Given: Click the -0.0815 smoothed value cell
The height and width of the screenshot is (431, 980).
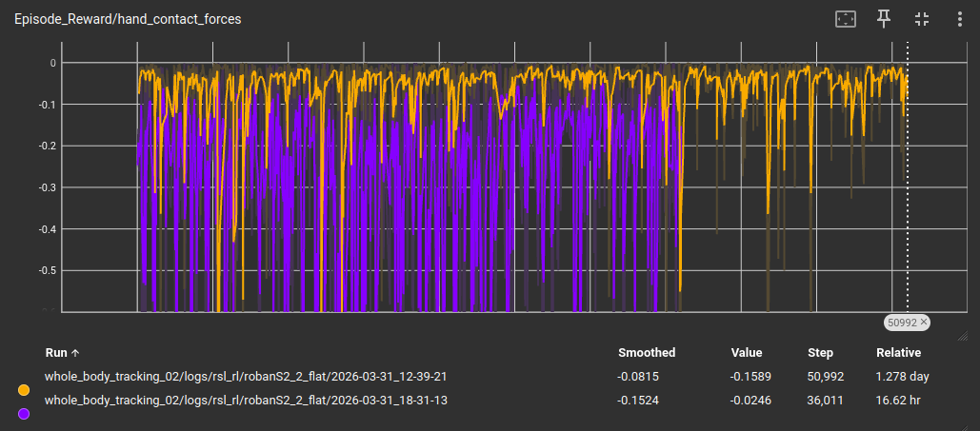Looking at the screenshot, I should click(x=636, y=377).
